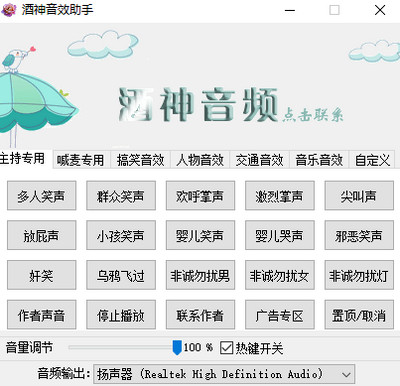Switch to the 音乐音效 tab
This screenshot has height=386, width=400.
coord(319,160)
